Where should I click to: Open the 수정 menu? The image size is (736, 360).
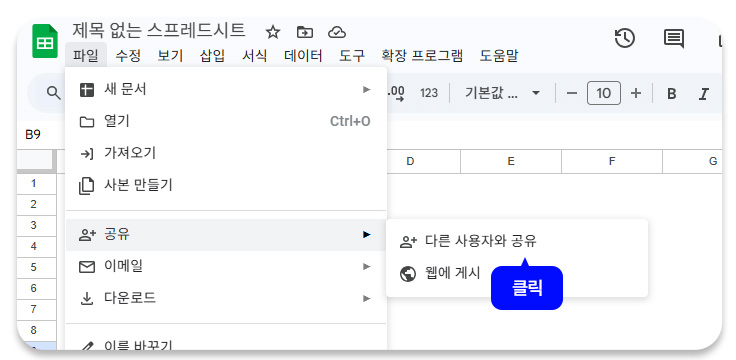(128, 56)
